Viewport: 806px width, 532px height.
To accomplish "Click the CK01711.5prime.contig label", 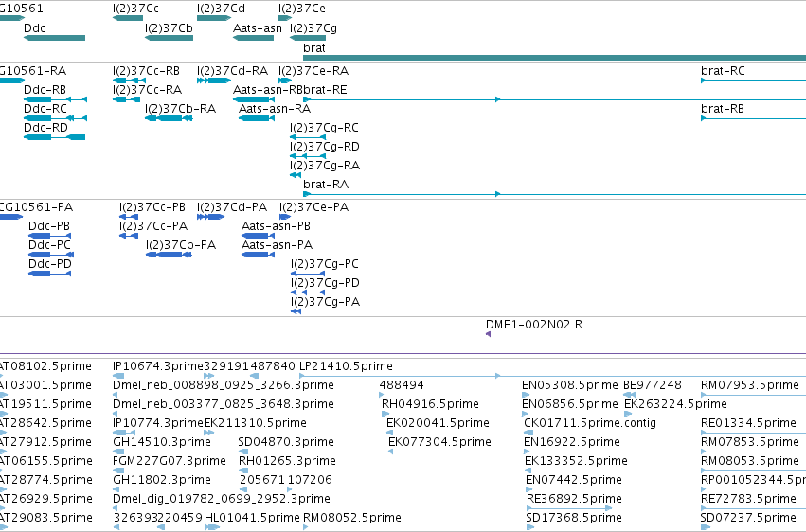I will [x=590, y=423].
